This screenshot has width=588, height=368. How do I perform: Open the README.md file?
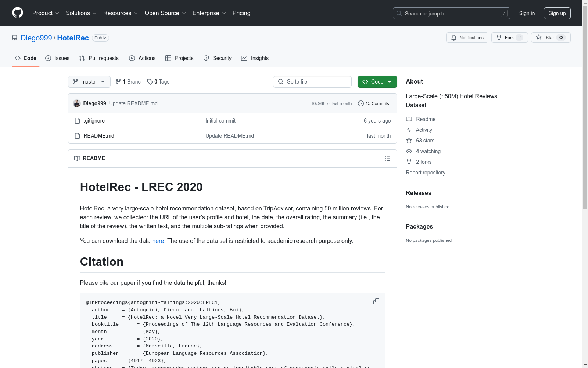pyautogui.click(x=99, y=136)
